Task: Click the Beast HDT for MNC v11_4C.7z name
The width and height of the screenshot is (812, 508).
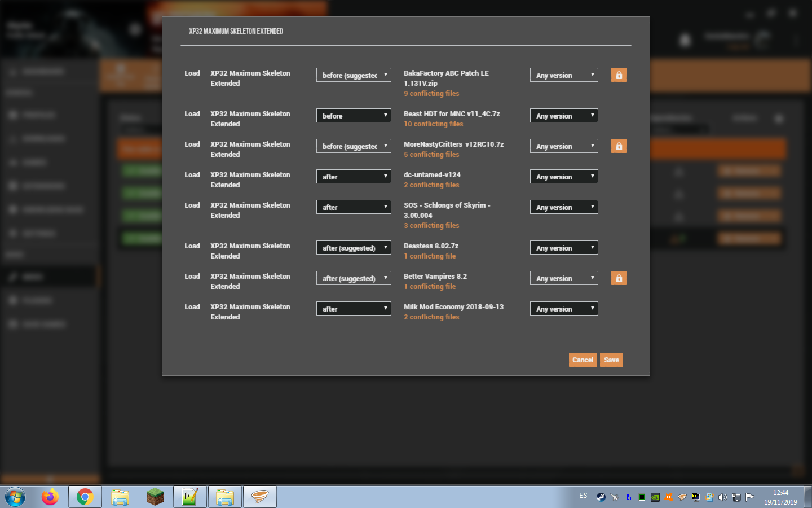Action: click(452, 114)
